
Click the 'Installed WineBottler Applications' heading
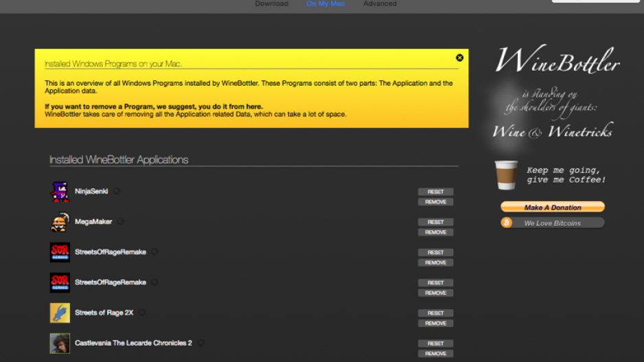(119, 160)
